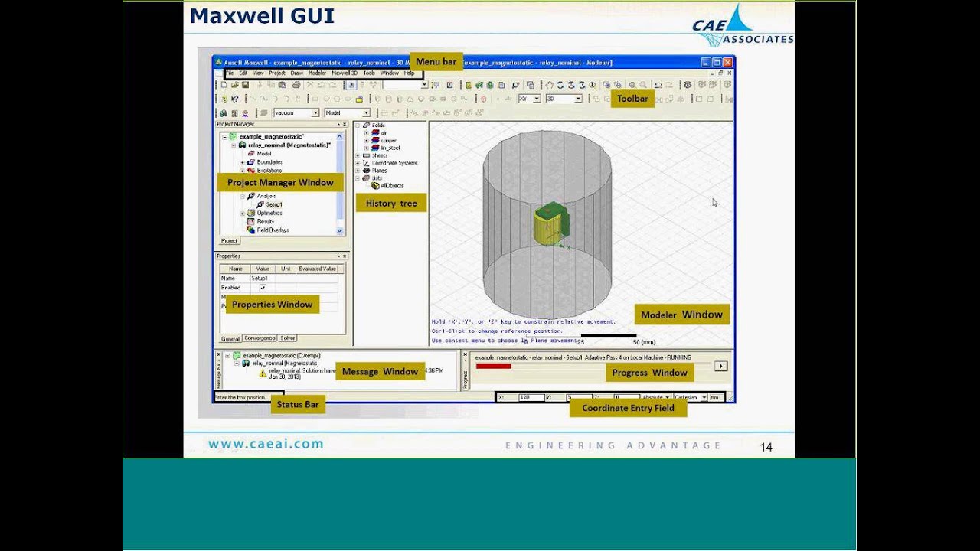Select the Results item in project tree
The height and width of the screenshot is (551, 980).
(x=266, y=221)
